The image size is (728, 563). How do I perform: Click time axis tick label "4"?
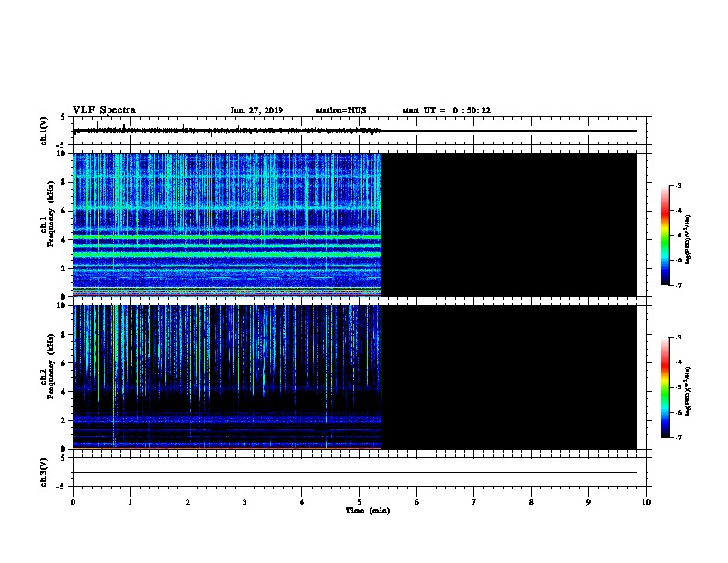[x=302, y=502]
